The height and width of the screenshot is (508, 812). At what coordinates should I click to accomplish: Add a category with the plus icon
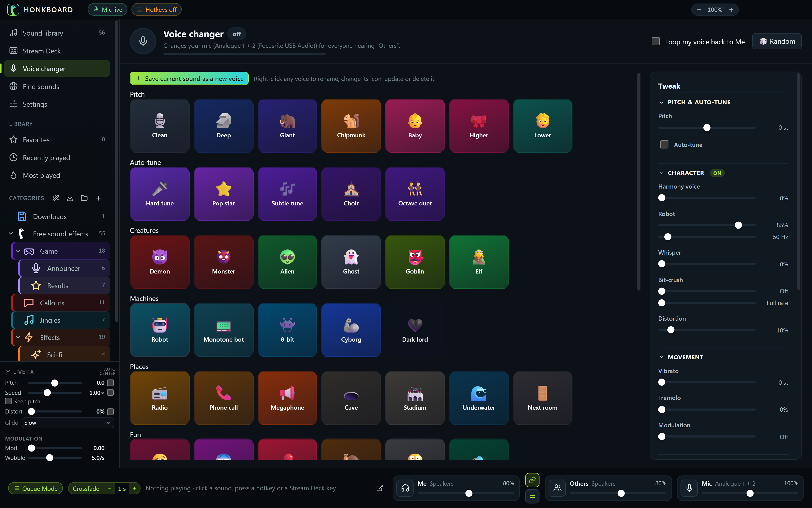[x=98, y=198]
